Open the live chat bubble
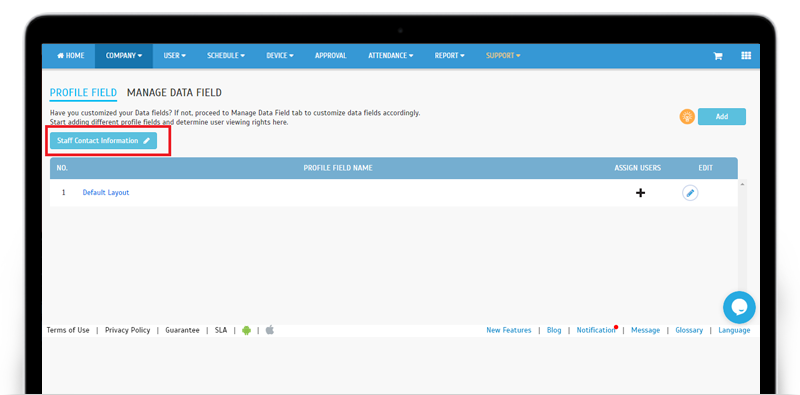The height and width of the screenshot is (395, 800). (739, 307)
